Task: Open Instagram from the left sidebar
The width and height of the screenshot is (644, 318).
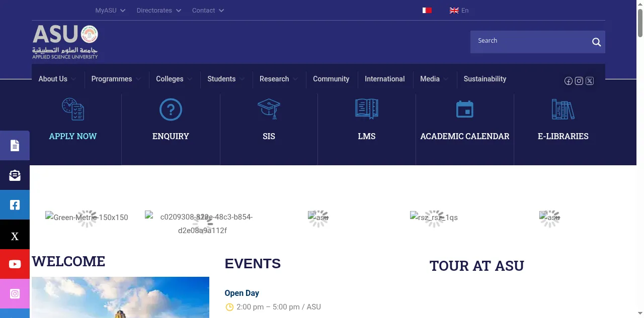Action: [x=15, y=294]
